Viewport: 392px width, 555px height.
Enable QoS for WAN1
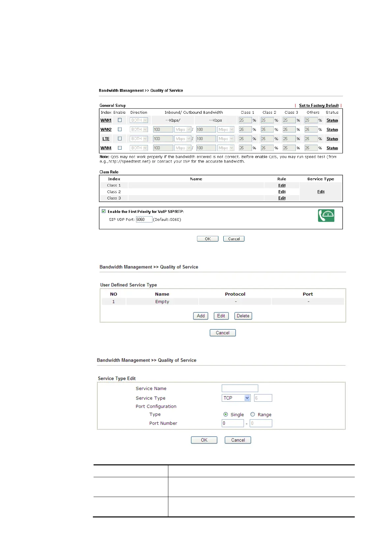click(x=120, y=120)
